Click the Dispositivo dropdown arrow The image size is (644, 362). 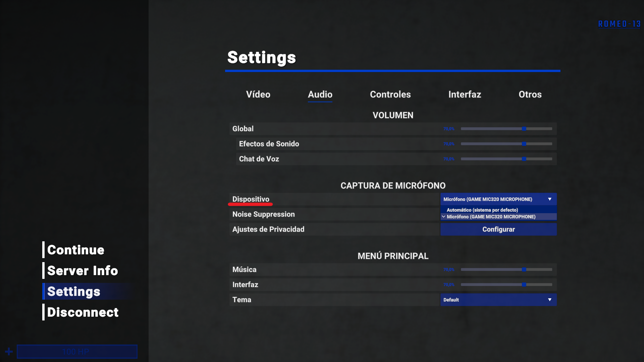coord(549,199)
